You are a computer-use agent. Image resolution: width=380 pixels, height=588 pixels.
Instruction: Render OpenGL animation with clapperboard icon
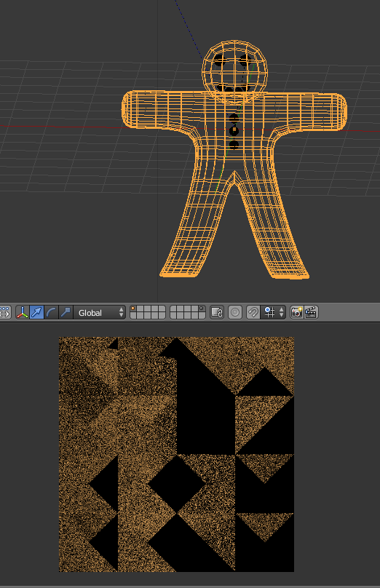(x=311, y=312)
